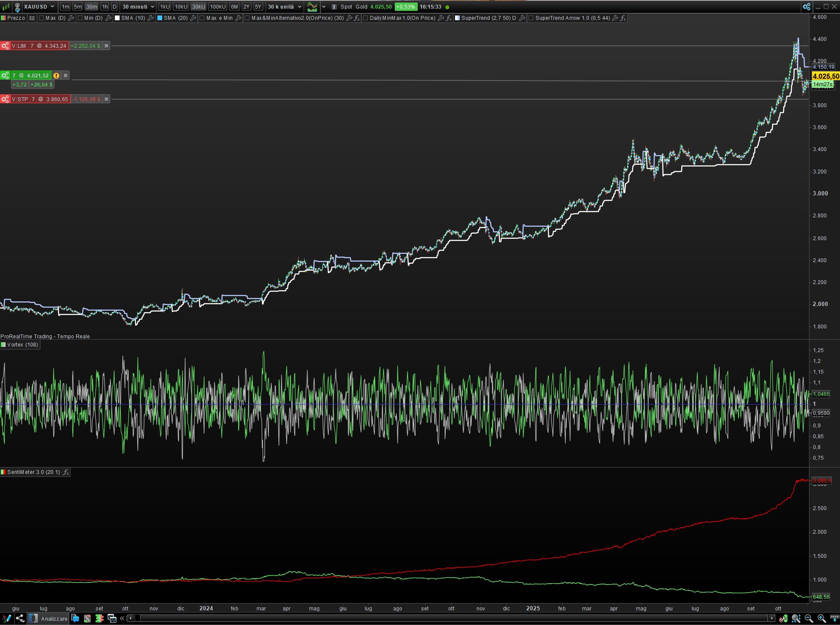840x625 pixels.
Task: Open the chat messages icon
Action: [x=75, y=619]
